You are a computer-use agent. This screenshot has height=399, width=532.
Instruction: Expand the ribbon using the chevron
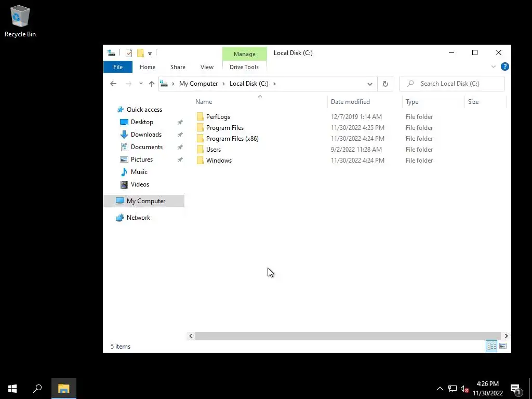(x=494, y=66)
